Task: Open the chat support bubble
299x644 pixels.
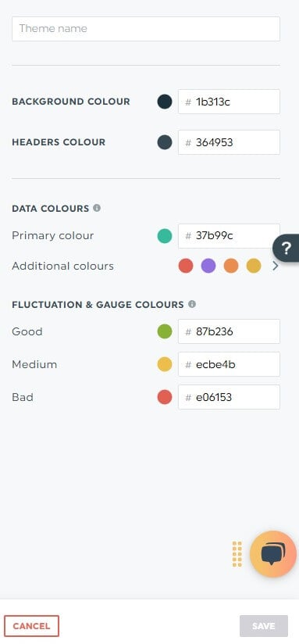Action: tap(273, 554)
